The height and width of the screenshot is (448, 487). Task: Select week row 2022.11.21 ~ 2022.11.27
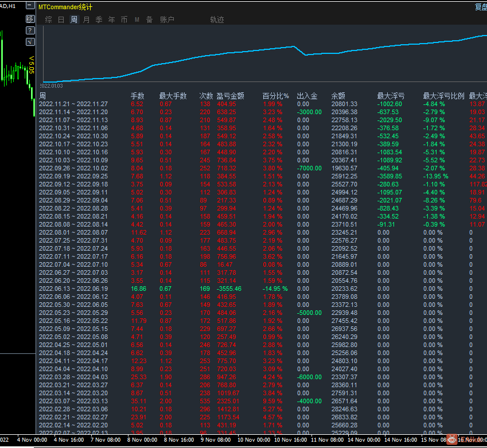coord(263,104)
